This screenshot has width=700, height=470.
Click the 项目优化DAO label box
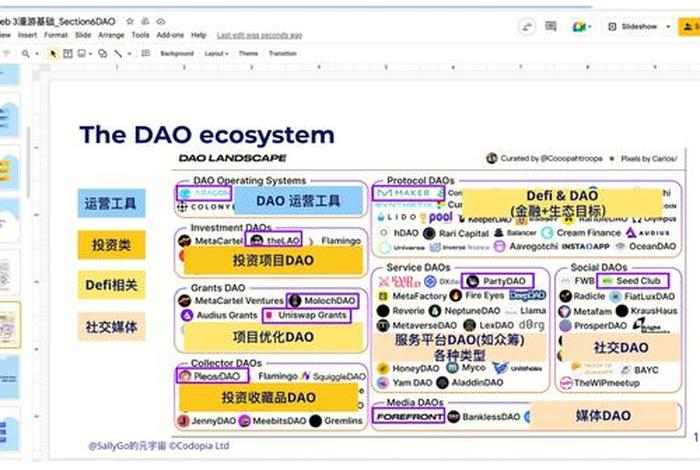pos(273,337)
